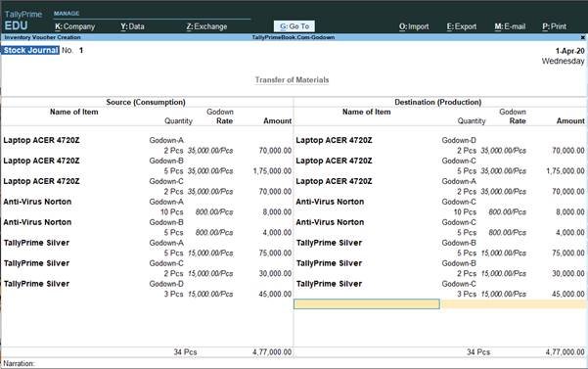588x369 pixels.
Task: Click the empty destination item name field
Action: point(367,304)
